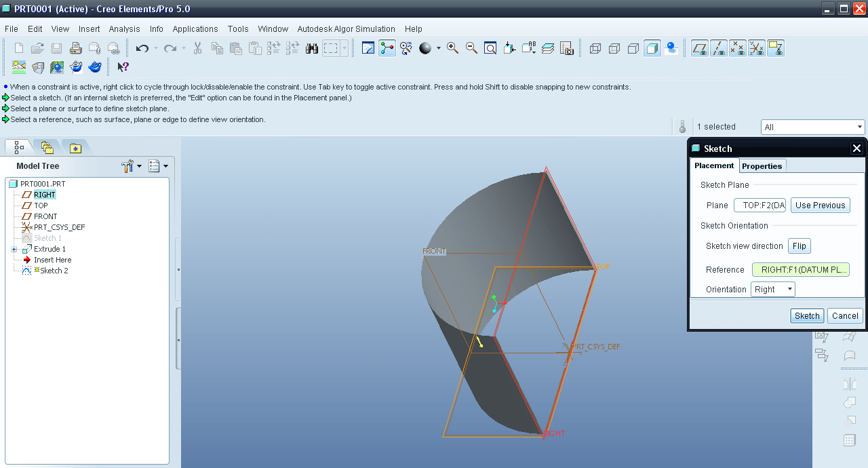Click the Find binoculars icon
Image resolution: width=868 pixels, height=468 pixels.
[x=312, y=48]
